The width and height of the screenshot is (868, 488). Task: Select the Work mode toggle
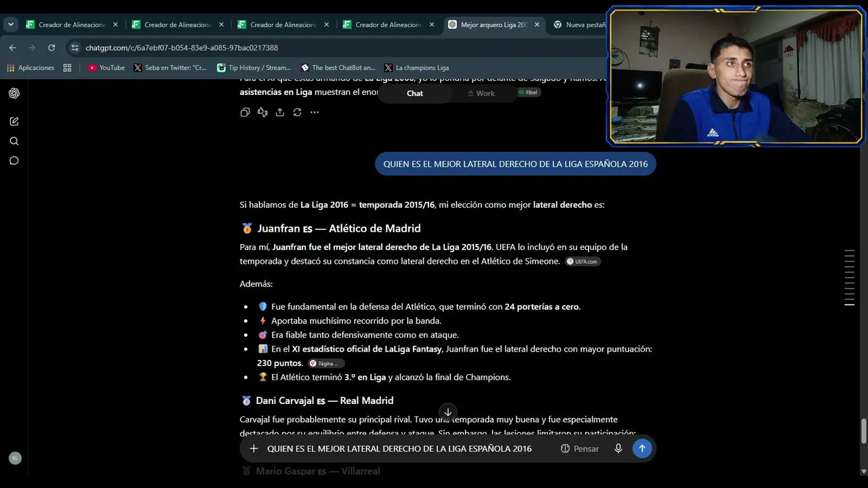point(481,94)
